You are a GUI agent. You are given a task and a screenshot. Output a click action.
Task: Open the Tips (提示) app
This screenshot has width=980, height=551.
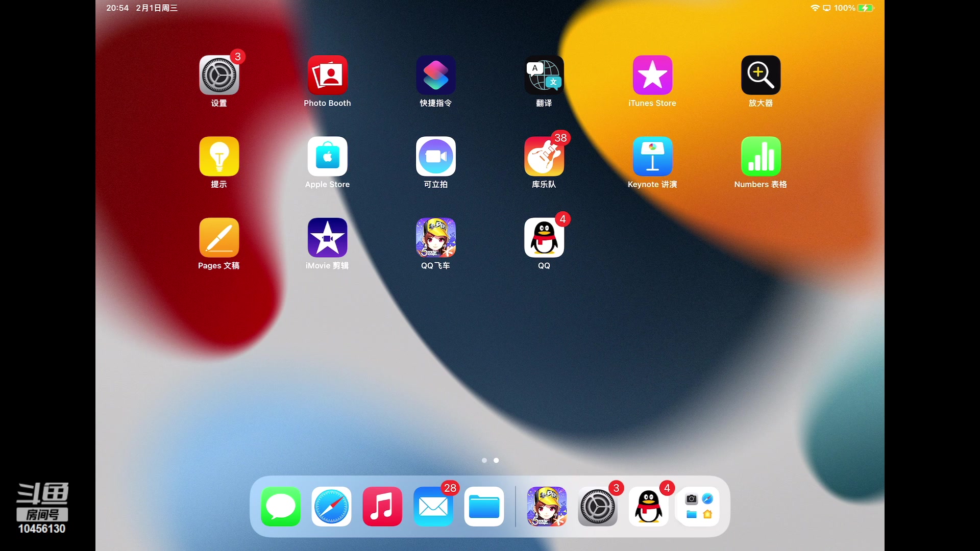pos(219,156)
